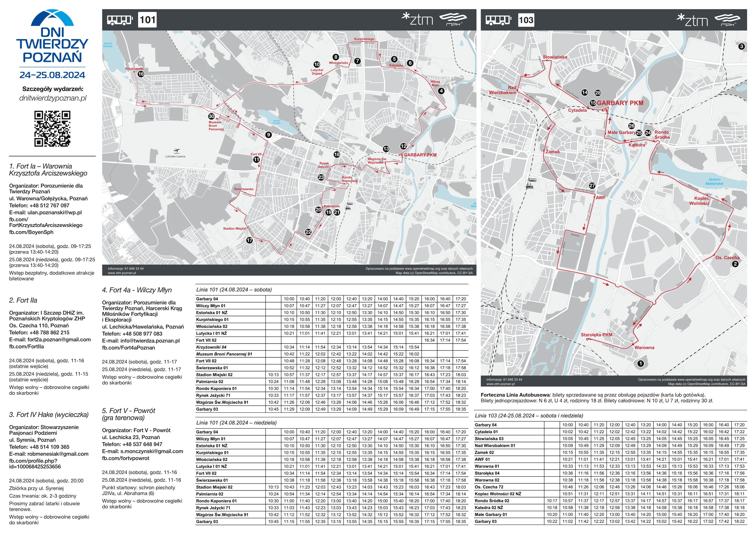
Task: Click the airplane icon at Lotnisko Ławica
Action: [176, 151]
